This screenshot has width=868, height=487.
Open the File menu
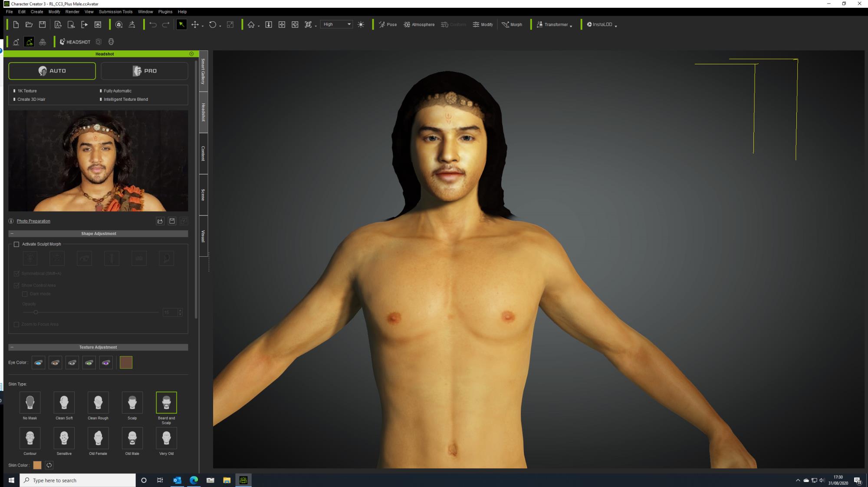click(x=10, y=12)
